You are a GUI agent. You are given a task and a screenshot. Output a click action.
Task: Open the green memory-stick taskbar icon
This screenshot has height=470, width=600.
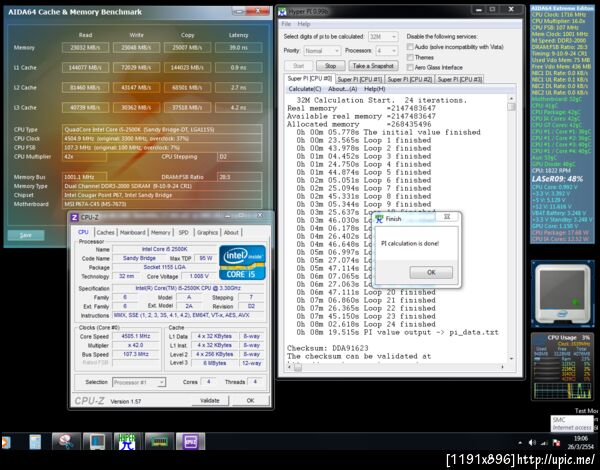pyautogui.click(x=159, y=442)
